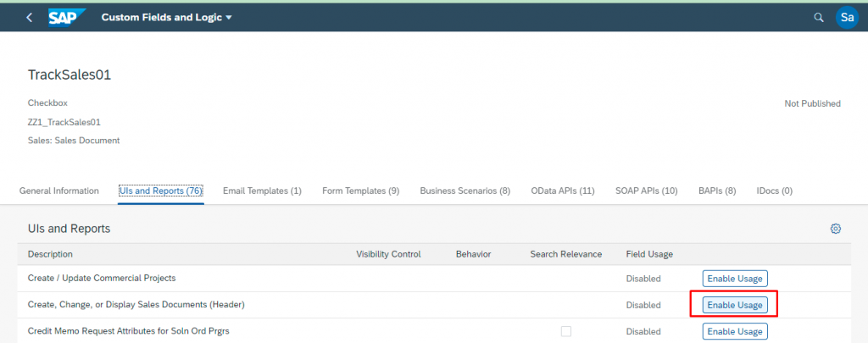The image size is (868, 343).
Task: Click the Behavior column header
Action: point(473,254)
